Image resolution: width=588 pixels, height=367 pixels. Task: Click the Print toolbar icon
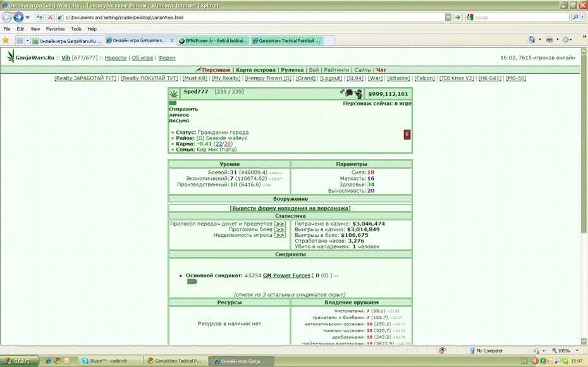pyautogui.click(x=549, y=40)
